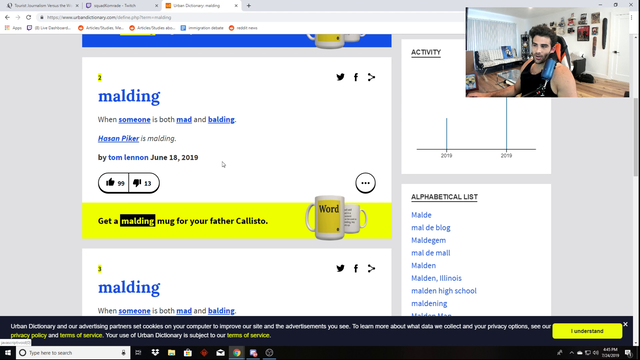This screenshot has width=640, height=360.
Task: Open 'maldening' in the alphabetical list
Action: click(429, 303)
